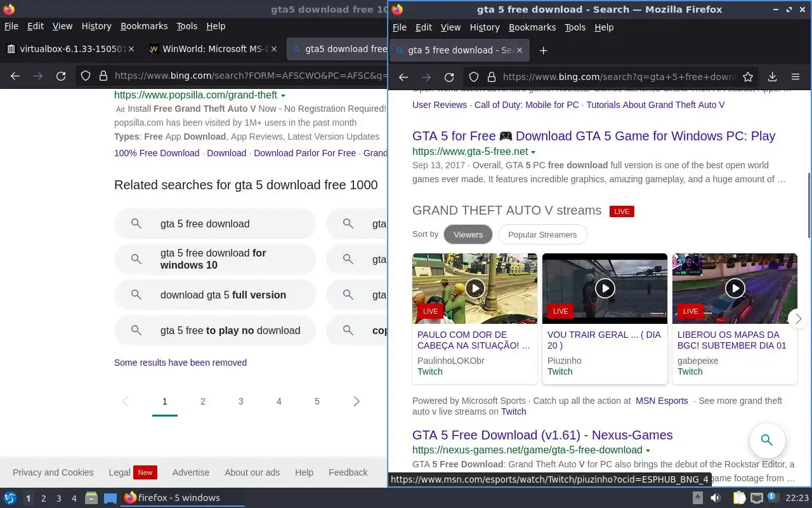This screenshot has width=812, height=508.
Task: Go to results page 3
Action: pyautogui.click(x=241, y=401)
